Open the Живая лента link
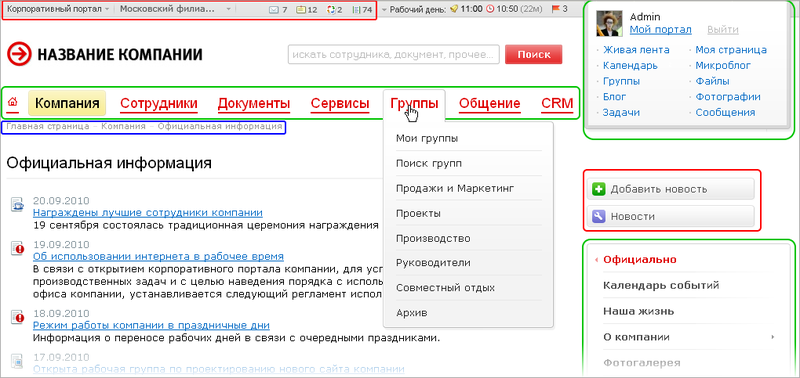800x378 pixels. pos(636,50)
